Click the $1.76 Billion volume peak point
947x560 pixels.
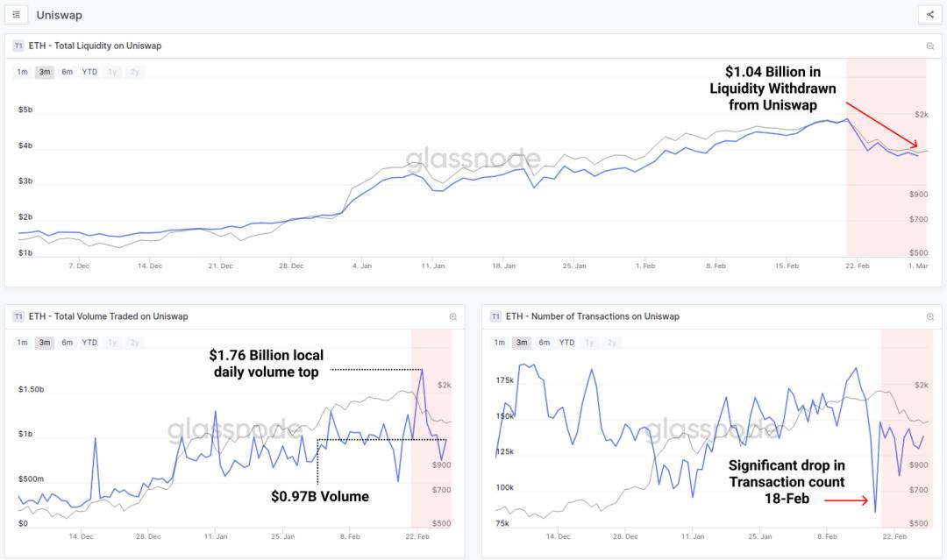[422, 370]
